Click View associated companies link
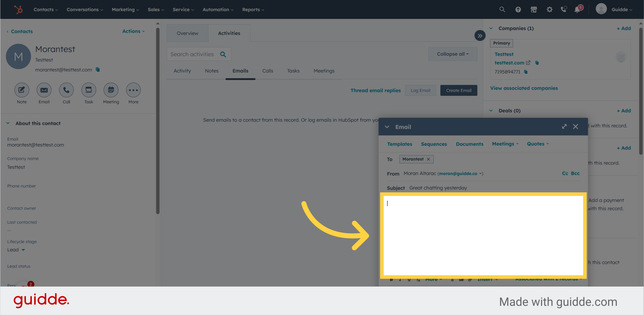 point(524,88)
